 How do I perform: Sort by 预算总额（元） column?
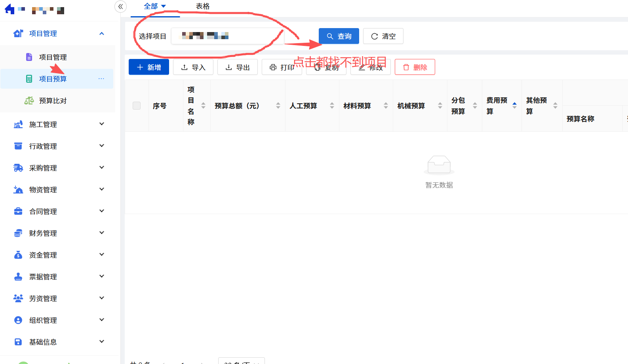(x=278, y=106)
